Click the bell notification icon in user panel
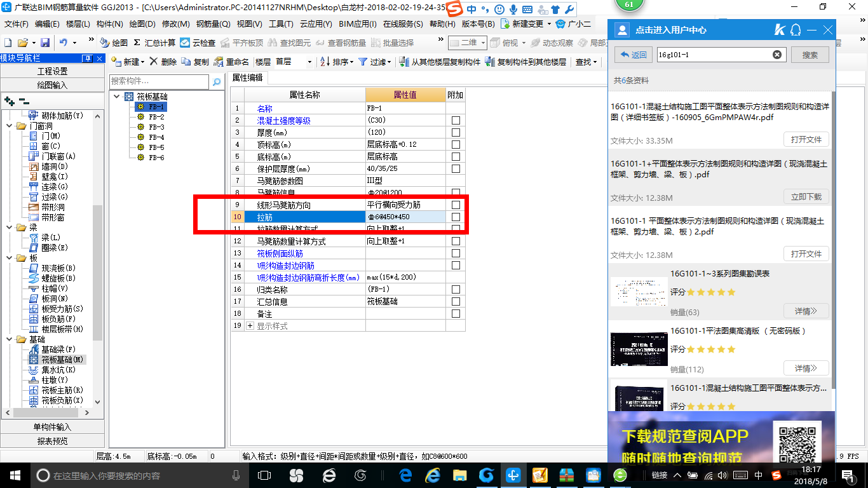This screenshot has height=488, width=868. click(796, 30)
